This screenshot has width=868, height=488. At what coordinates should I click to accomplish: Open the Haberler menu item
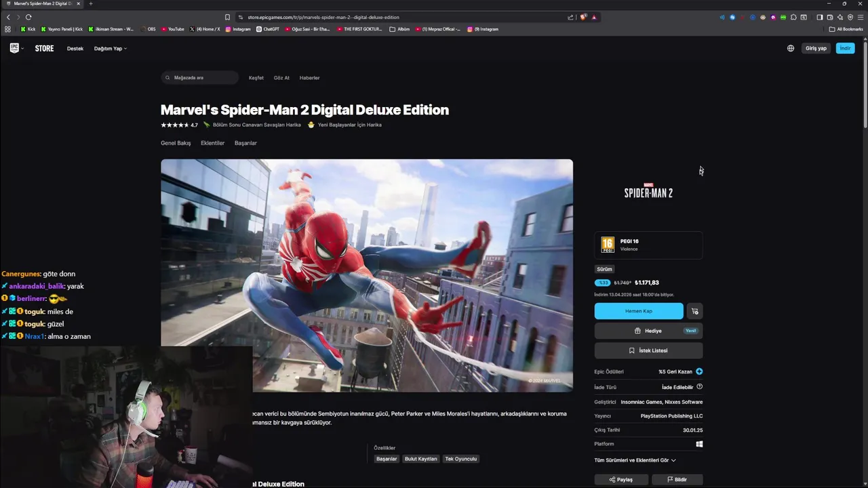tap(309, 78)
